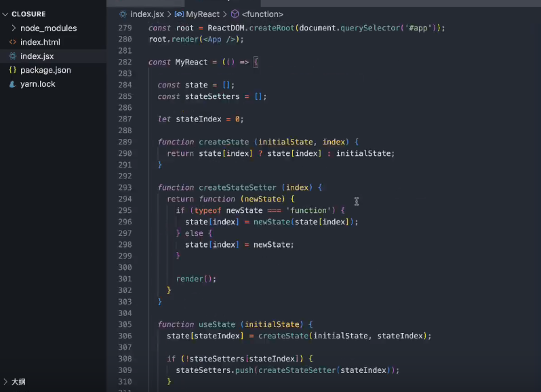
Task: Click the variable symbol icon before MyReact breadcrumb
Action: pos(179,14)
